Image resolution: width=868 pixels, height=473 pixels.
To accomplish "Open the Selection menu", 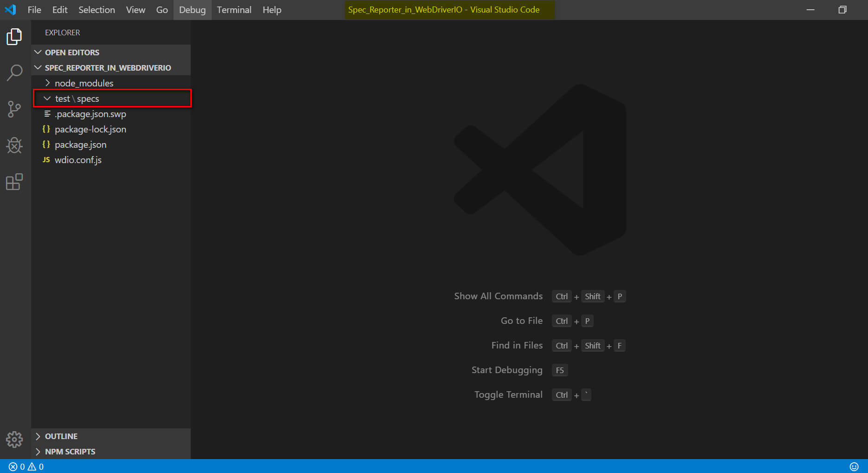I will pos(97,10).
